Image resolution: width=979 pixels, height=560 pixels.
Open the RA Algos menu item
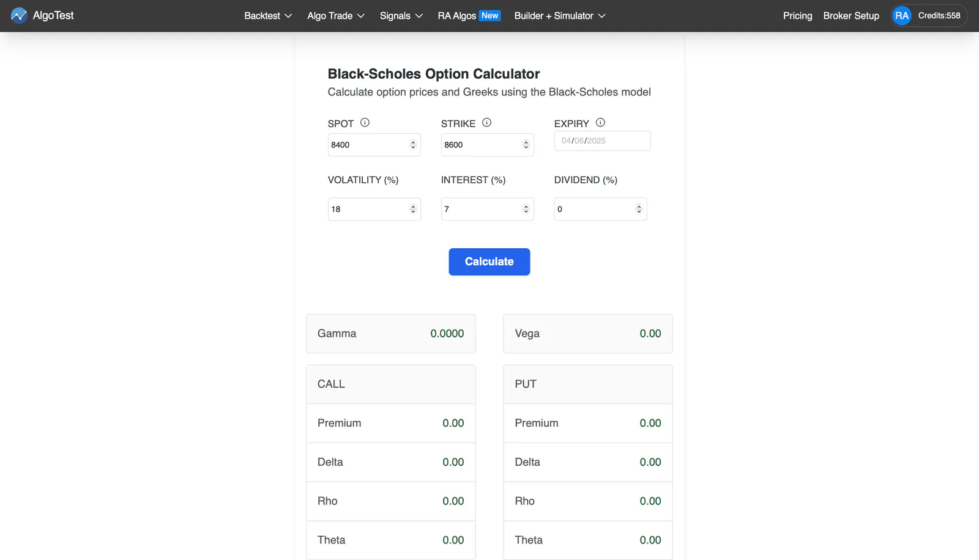click(x=456, y=16)
